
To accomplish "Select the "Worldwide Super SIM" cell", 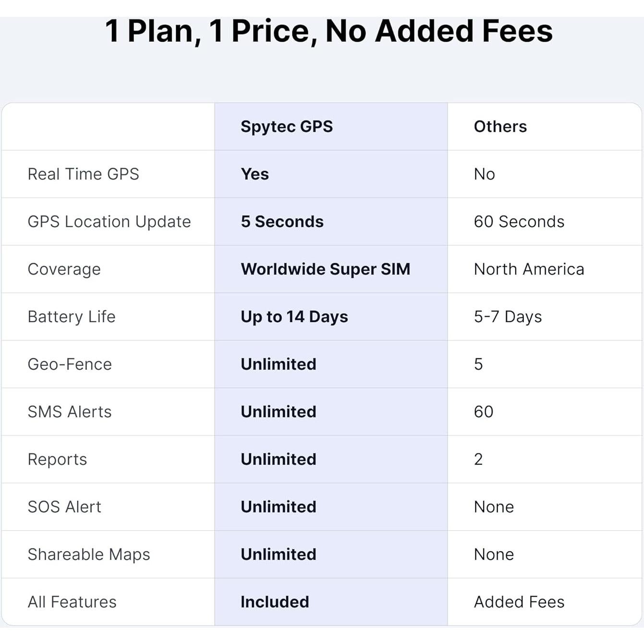I will pyautogui.click(x=325, y=269).
